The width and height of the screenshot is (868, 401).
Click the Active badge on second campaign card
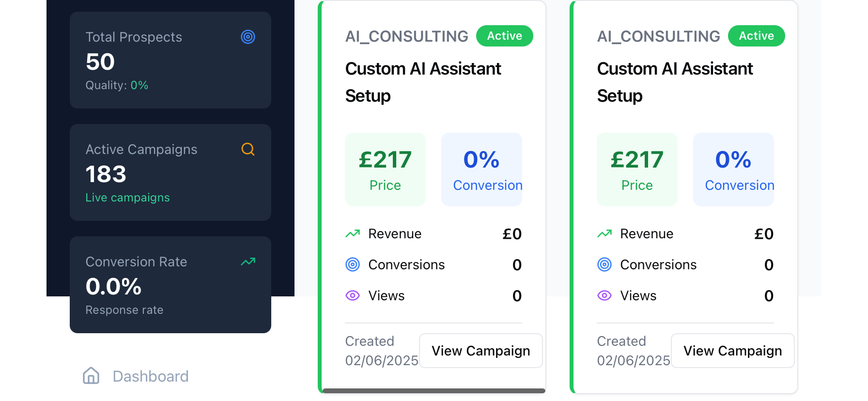pos(756,36)
